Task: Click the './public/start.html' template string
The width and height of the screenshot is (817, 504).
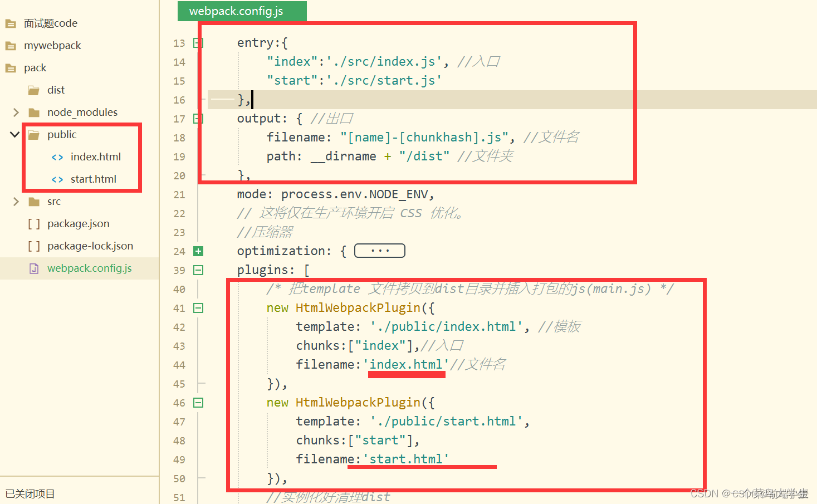Action: point(446,421)
